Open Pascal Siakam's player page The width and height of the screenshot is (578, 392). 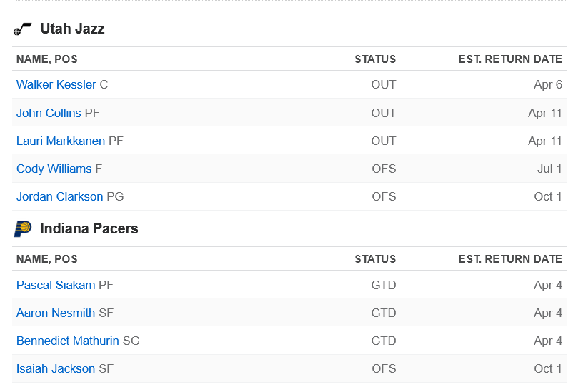click(x=56, y=285)
